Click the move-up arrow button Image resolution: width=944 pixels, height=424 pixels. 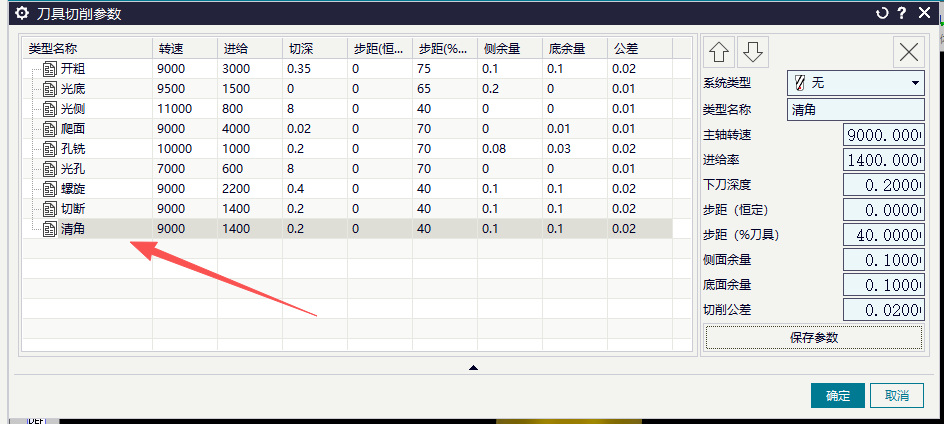(x=719, y=52)
